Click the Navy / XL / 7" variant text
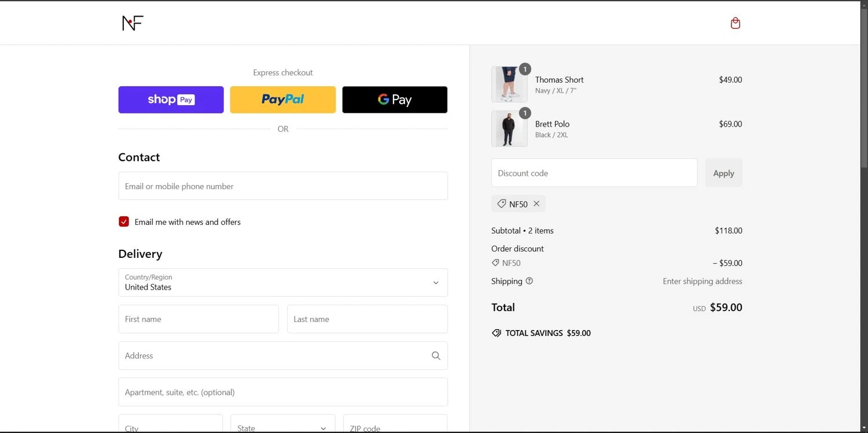Viewport: 868px width, 433px height. click(x=556, y=91)
